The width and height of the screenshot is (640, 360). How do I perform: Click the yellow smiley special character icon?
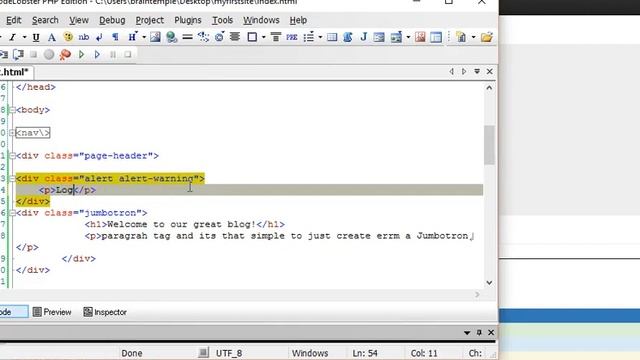(68, 37)
